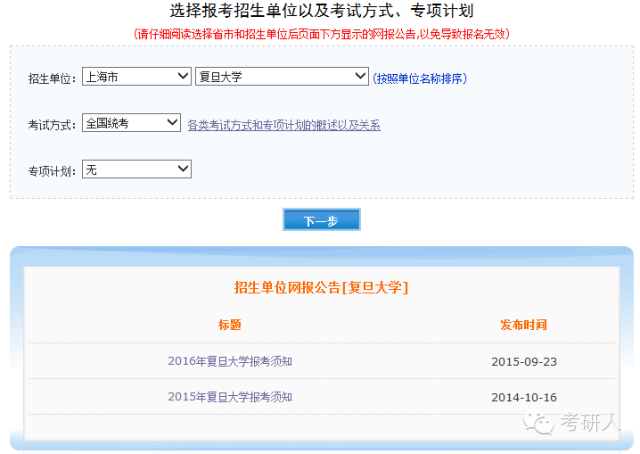Click the 标题 column header
This screenshot has width=640, height=454.
point(230,325)
